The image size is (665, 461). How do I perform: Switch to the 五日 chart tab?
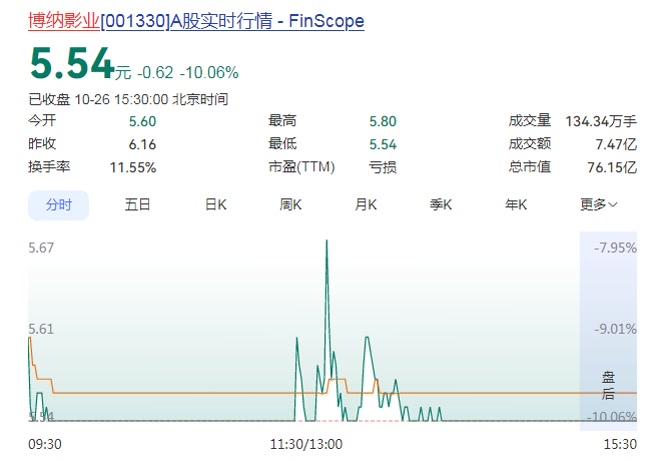pos(137,205)
